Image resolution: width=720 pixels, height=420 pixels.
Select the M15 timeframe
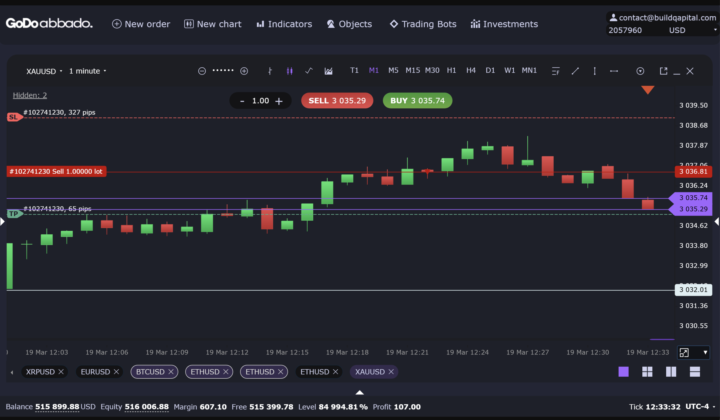click(412, 71)
